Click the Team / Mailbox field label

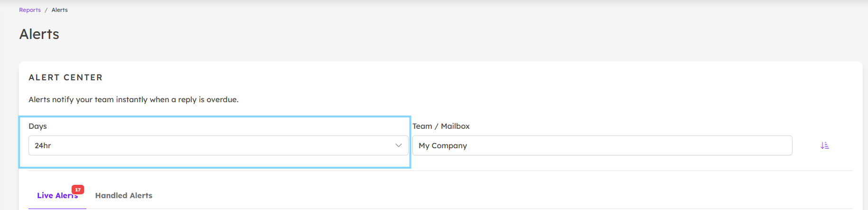tap(441, 126)
